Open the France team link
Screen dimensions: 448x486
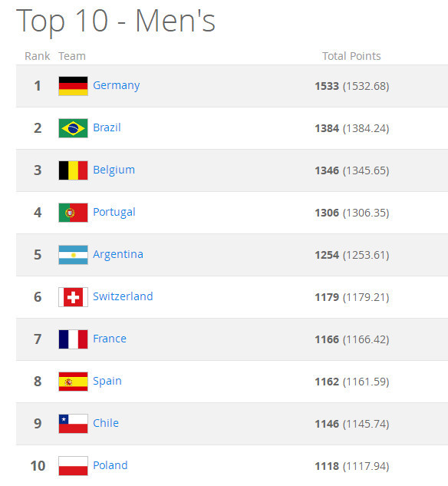pyautogui.click(x=110, y=339)
